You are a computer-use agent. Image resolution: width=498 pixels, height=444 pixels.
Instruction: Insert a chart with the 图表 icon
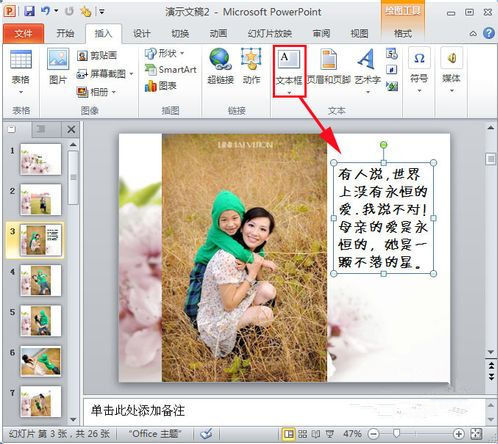point(160,86)
